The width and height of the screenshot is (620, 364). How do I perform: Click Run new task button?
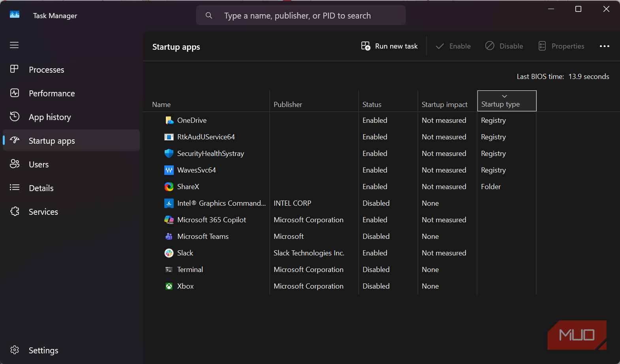click(389, 46)
